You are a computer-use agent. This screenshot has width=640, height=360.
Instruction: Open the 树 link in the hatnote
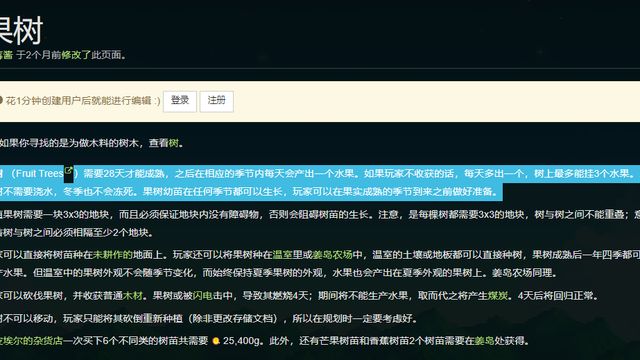point(173,143)
